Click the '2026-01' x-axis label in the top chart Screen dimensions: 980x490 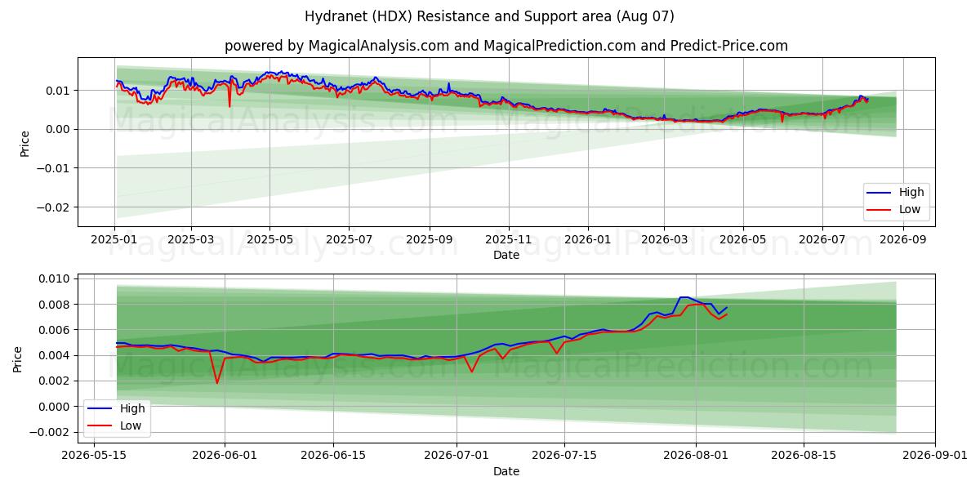(x=588, y=241)
